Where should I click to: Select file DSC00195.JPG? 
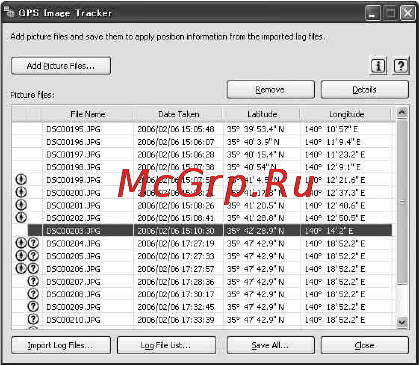click(x=73, y=129)
